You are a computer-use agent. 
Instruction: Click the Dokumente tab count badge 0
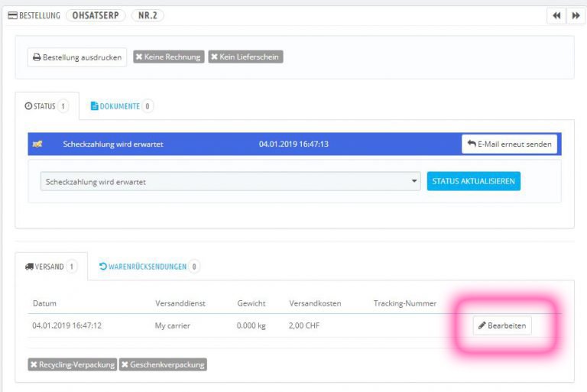[x=148, y=106]
